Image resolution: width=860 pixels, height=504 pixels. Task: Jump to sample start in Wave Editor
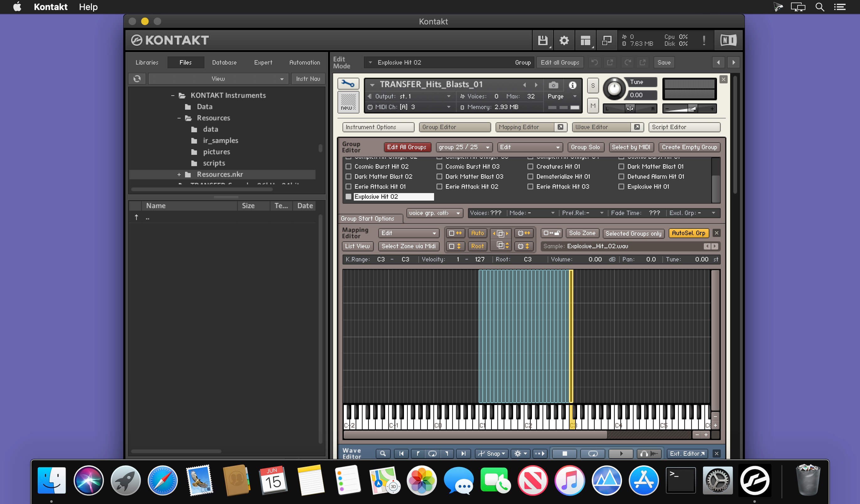tap(401, 454)
